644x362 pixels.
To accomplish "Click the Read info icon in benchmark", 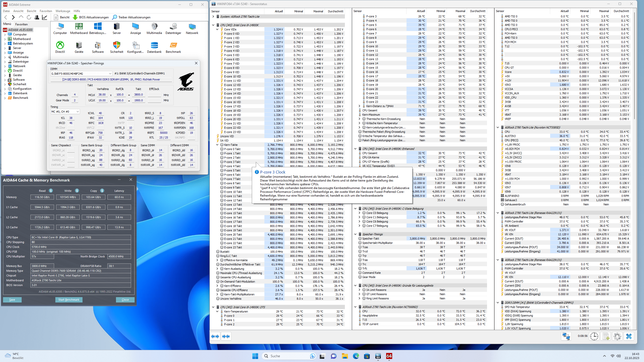I will (51, 191).
